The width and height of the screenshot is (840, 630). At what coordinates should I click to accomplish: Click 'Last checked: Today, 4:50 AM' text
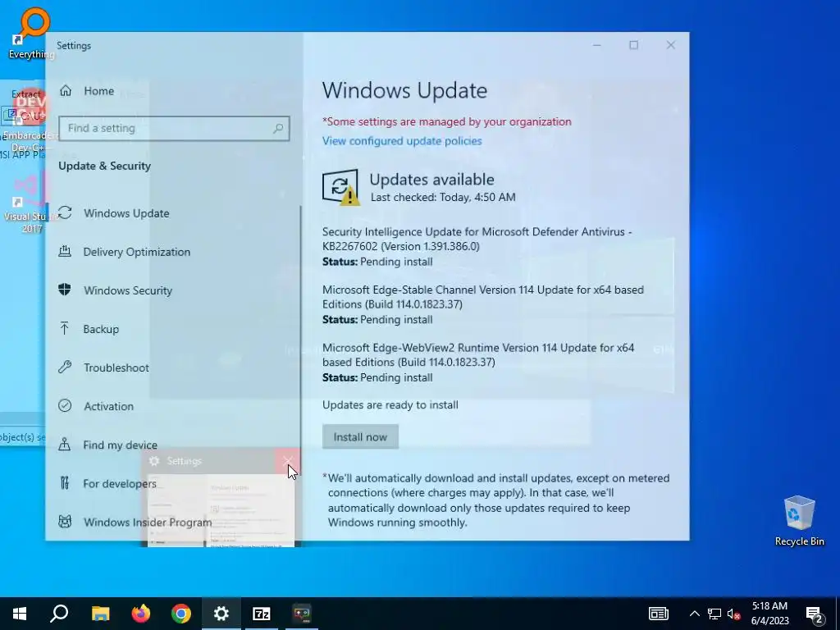443,197
